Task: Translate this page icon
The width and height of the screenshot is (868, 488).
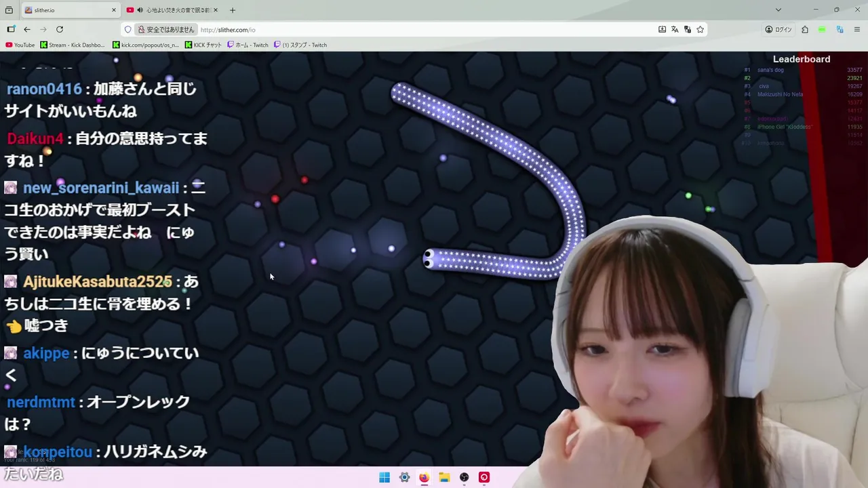Action: [675, 29]
